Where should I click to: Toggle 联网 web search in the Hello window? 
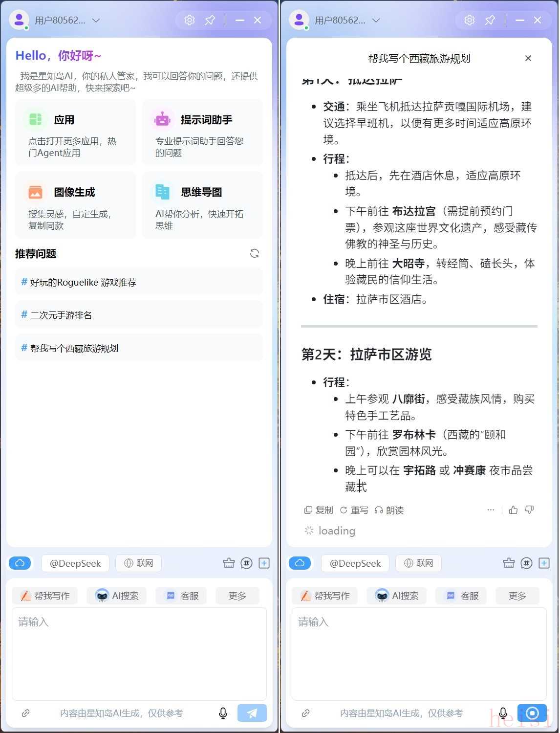pos(138,563)
